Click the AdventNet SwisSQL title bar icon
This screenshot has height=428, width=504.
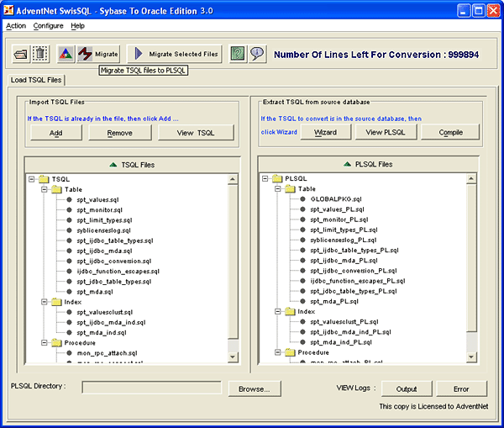point(8,10)
